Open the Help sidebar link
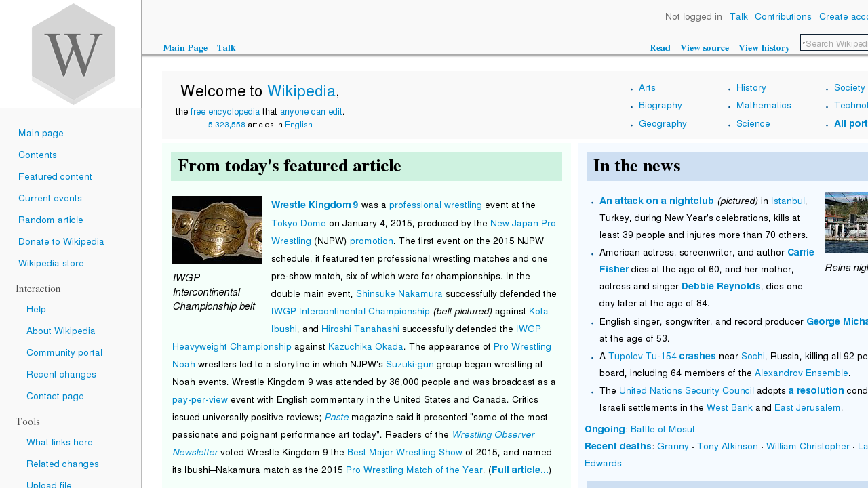The width and height of the screenshot is (868, 488). point(36,310)
